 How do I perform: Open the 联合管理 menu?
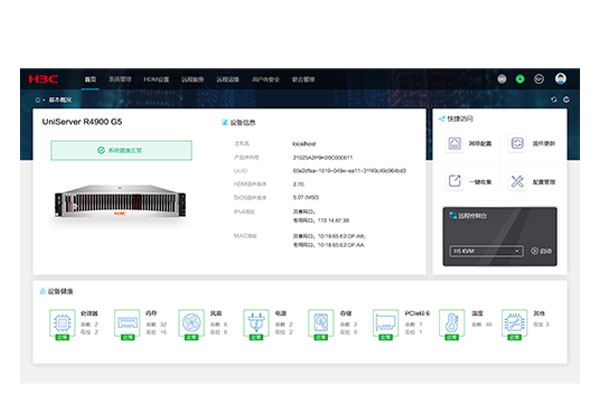[x=303, y=80]
